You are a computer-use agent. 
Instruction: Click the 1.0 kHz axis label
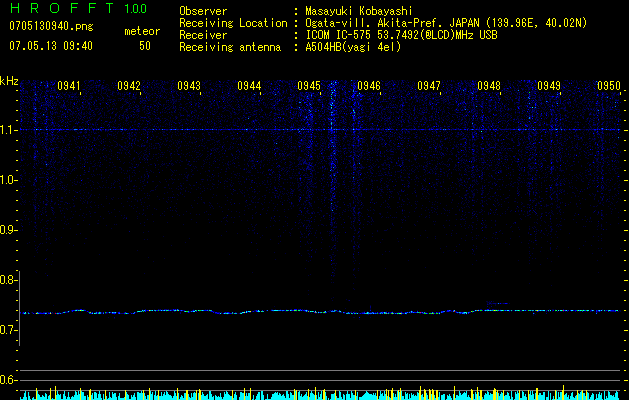[x=7, y=180]
